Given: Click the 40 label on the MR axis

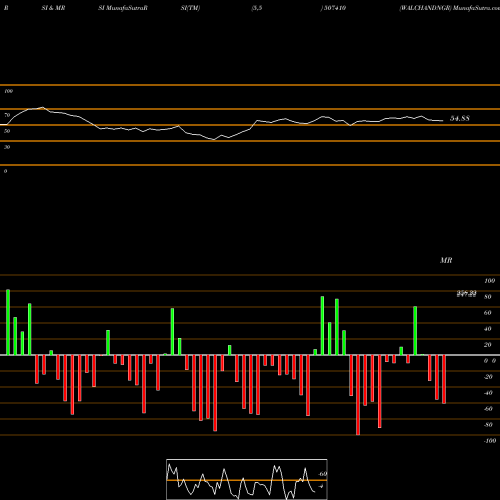Looking at the screenshot, I should tap(488, 329).
